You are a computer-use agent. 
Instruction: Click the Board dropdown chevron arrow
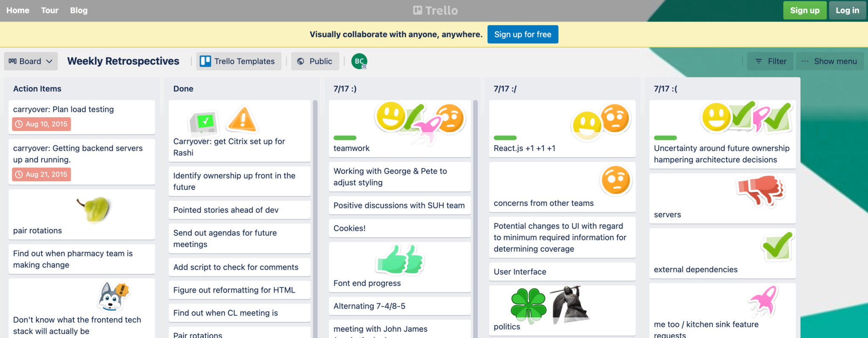tap(49, 61)
